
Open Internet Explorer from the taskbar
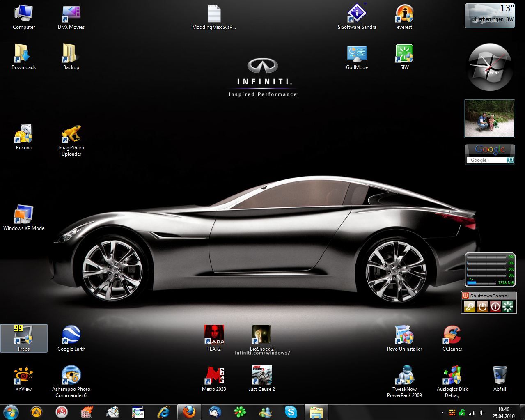click(164, 412)
